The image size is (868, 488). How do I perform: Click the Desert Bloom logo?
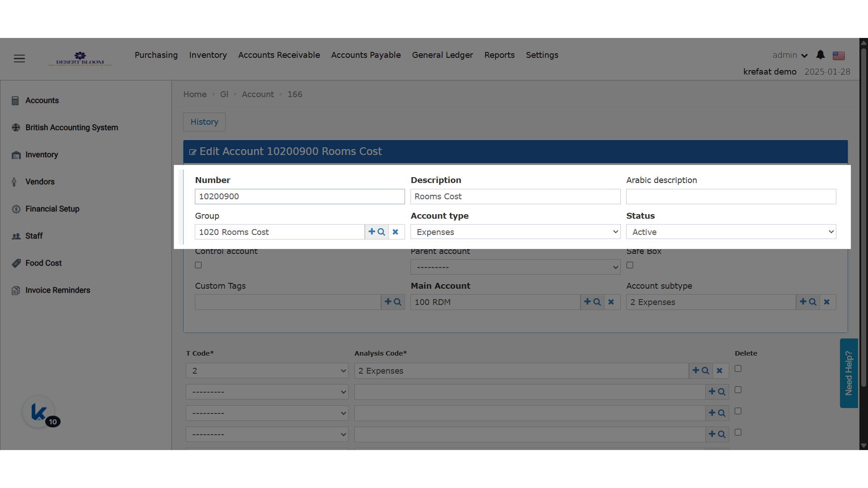(80, 59)
